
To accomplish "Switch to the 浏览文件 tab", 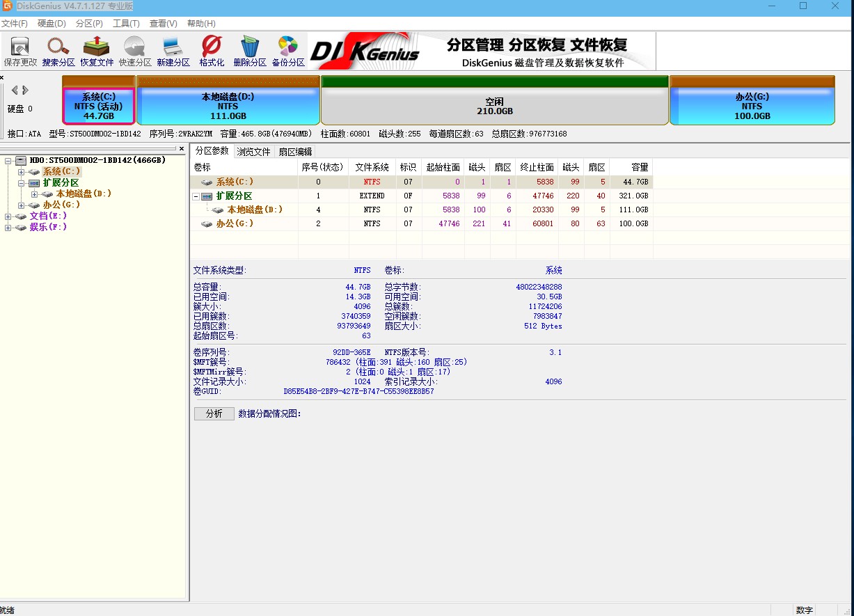I will click(x=253, y=152).
